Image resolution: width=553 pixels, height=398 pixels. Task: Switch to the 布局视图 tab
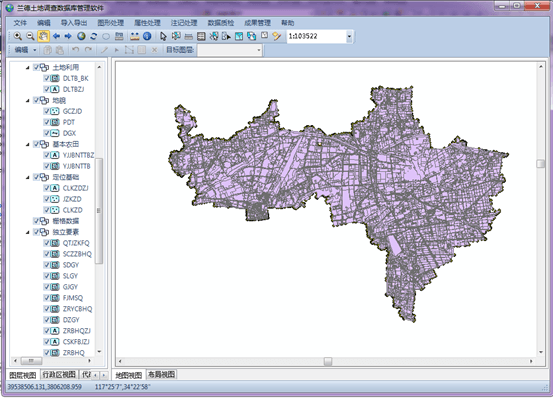click(162, 374)
